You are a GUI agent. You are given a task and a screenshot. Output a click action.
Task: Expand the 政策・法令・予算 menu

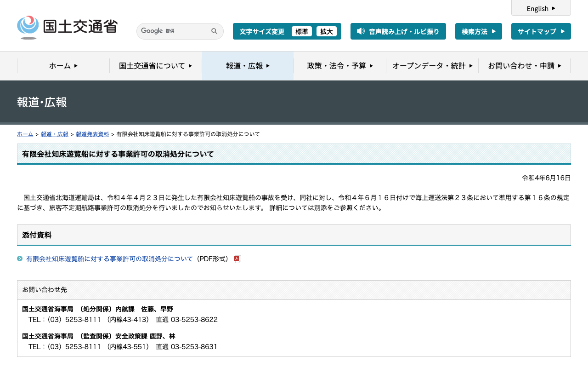[x=340, y=66]
